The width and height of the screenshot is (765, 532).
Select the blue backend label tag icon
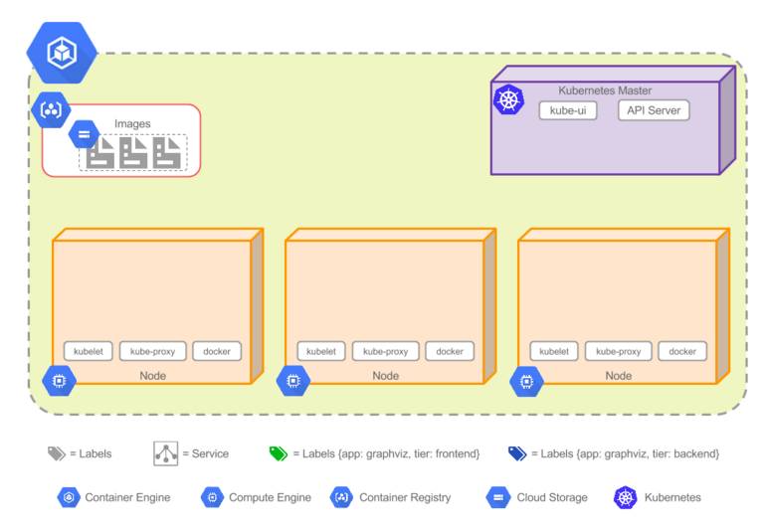[x=517, y=453]
